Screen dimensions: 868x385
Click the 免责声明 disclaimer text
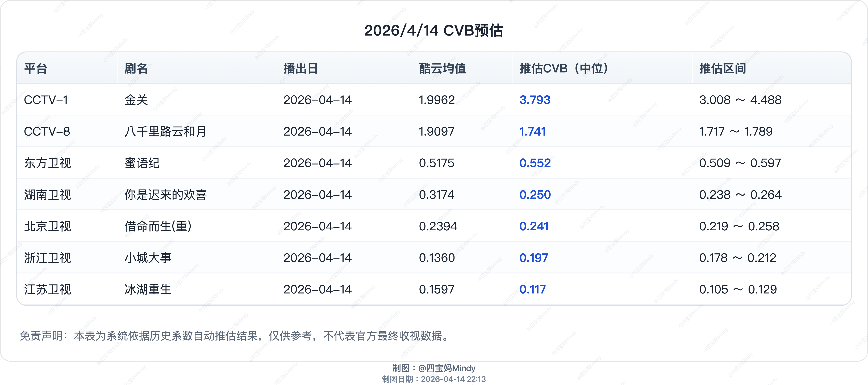(235, 336)
